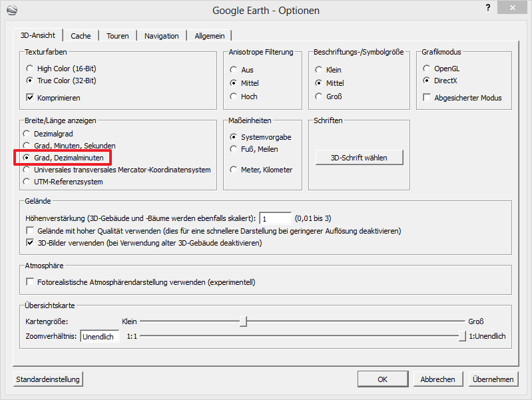Click the Zoomverhältnis slider handle
This screenshot has height=400, width=532.
[x=462, y=336]
